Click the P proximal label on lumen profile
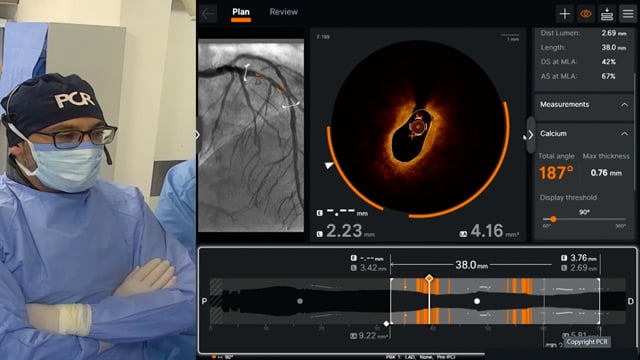640x360 pixels. (x=204, y=301)
